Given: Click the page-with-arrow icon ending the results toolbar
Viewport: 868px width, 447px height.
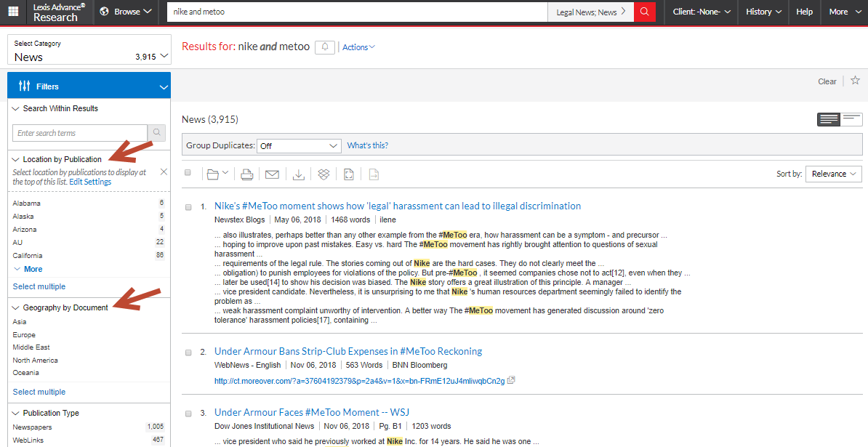Looking at the screenshot, I should click(x=374, y=174).
